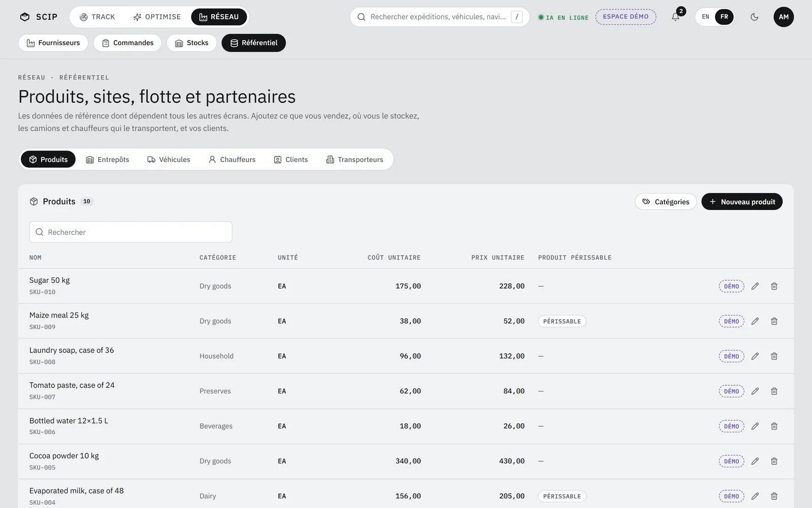Viewport: 812px width, 508px height.
Task: Go to Stocks page
Action: coord(192,43)
